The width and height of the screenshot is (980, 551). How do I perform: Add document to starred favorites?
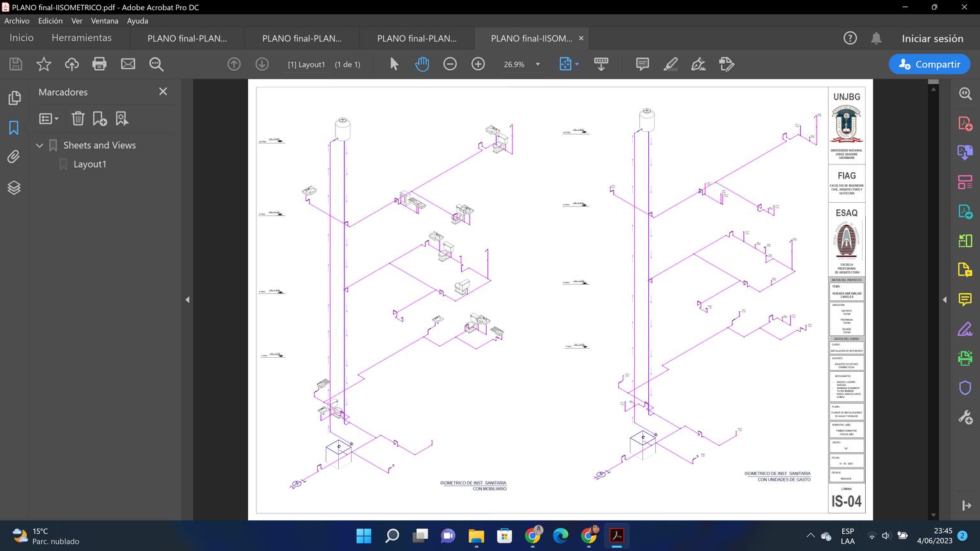pyautogui.click(x=43, y=64)
